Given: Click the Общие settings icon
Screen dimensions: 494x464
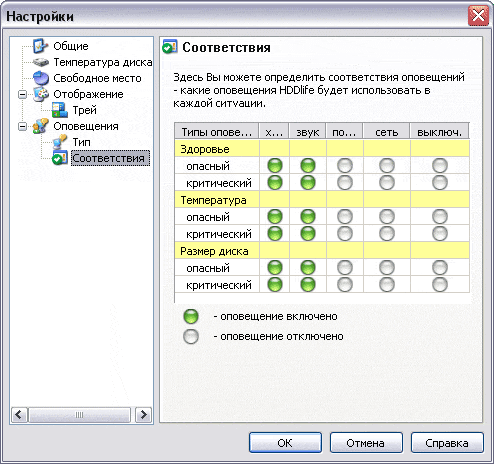Looking at the screenshot, I should pyautogui.click(x=41, y=46).
